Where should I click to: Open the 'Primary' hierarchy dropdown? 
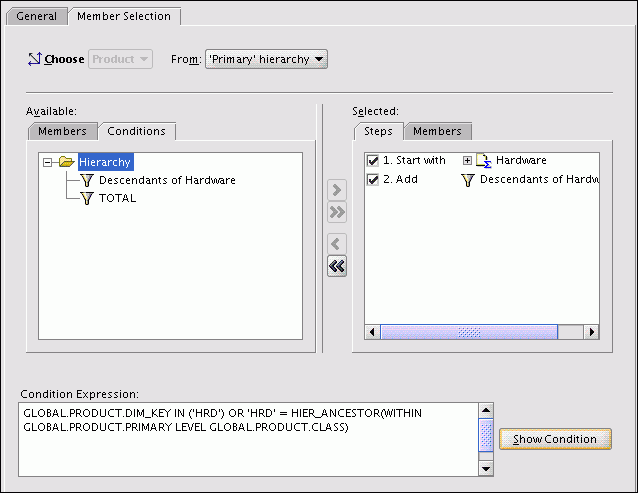[x=266, y=60]
